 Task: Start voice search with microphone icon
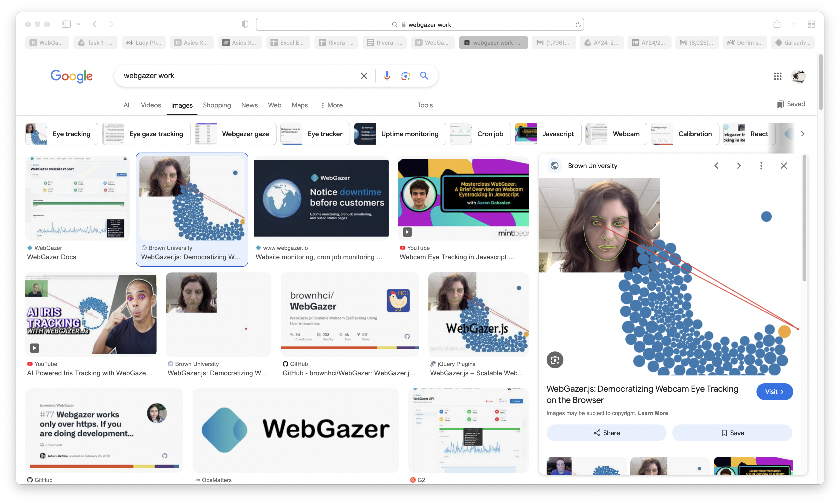coord(387,76)
